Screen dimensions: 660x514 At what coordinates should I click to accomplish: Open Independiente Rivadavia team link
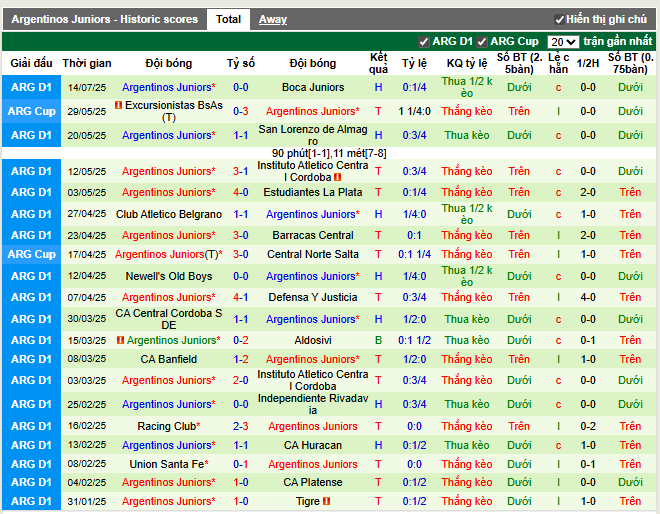click(313, 404)
